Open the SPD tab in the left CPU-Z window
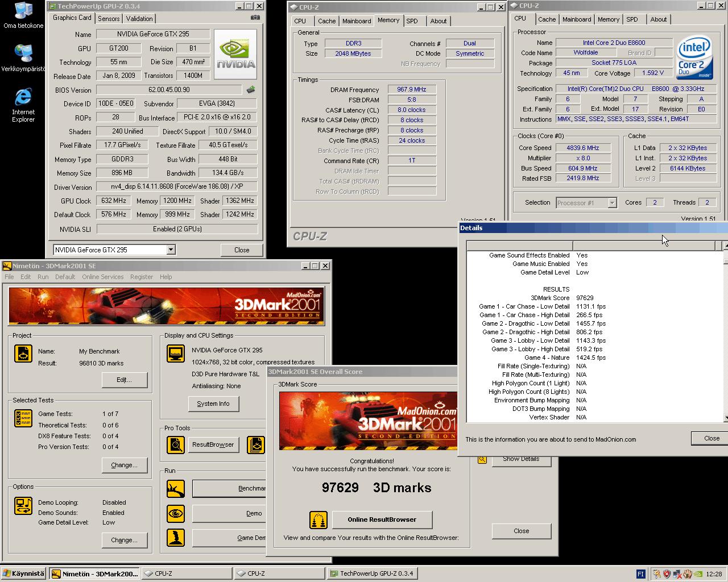 (412, 21)
